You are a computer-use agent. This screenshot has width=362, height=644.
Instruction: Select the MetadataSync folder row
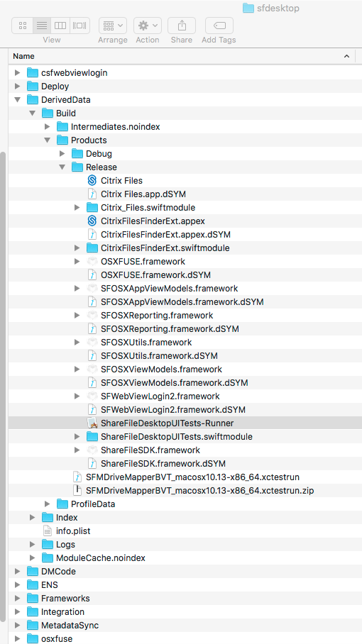click(x=185, y=626)
